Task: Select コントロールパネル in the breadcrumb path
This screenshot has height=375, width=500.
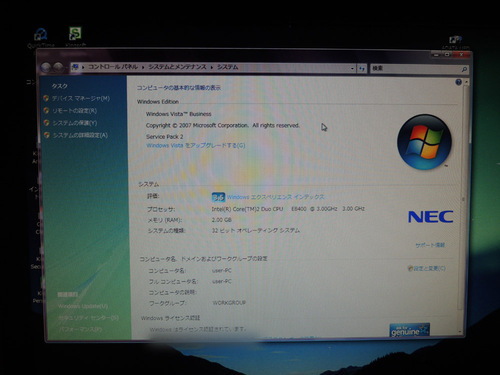Action: [113, 67]
